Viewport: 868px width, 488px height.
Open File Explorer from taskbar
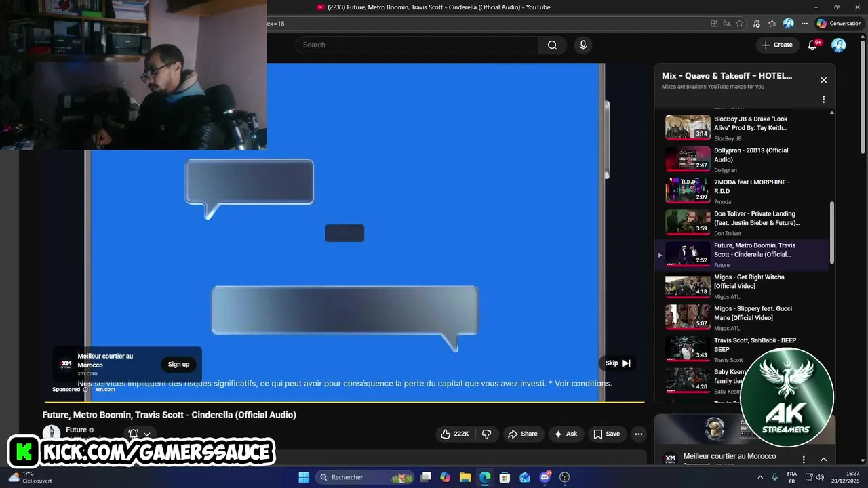465,477
